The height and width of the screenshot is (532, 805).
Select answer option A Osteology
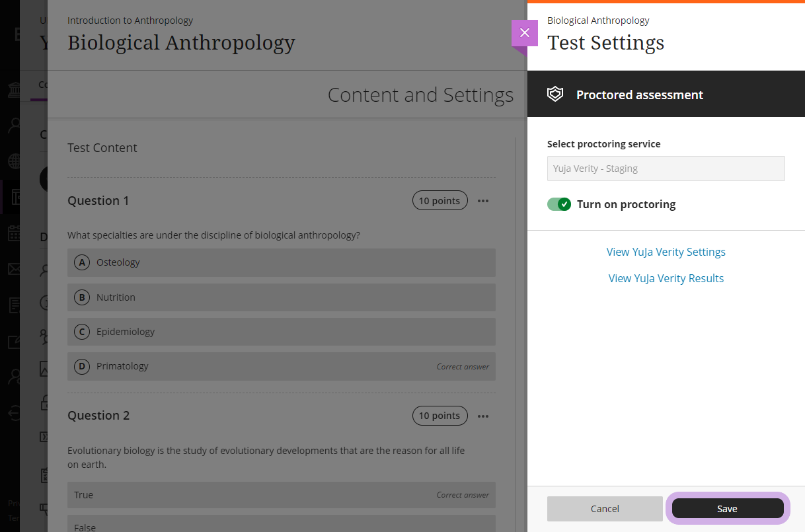coord(281,262)
